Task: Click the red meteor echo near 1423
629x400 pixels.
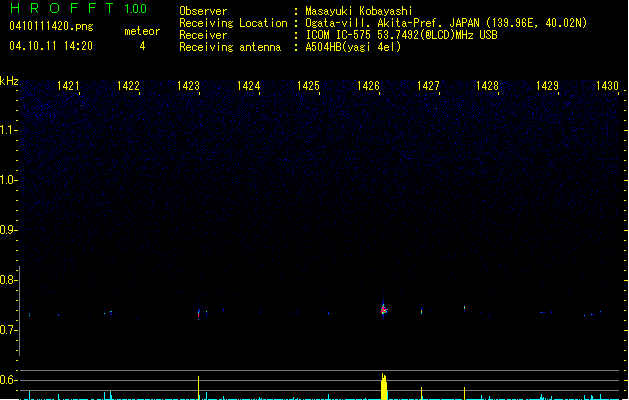Action: tap(199, 314)
